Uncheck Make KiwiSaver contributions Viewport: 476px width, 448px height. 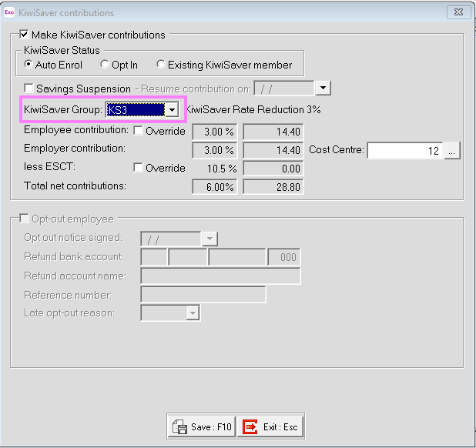[25, 34]
